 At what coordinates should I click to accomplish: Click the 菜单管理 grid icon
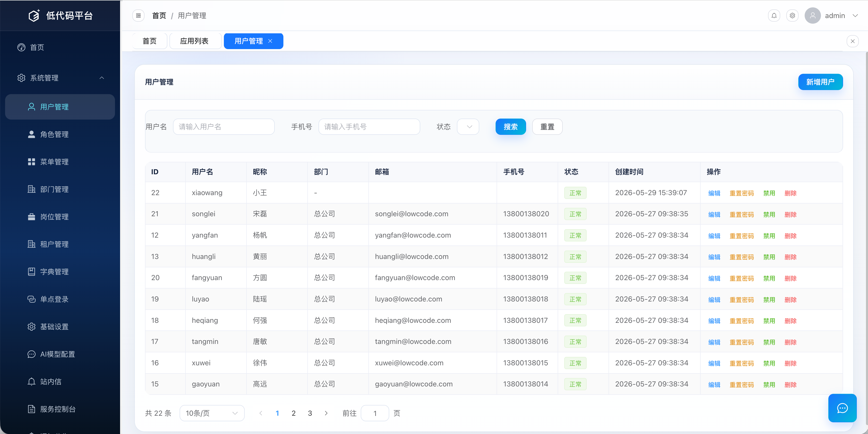tap(31, 162)
